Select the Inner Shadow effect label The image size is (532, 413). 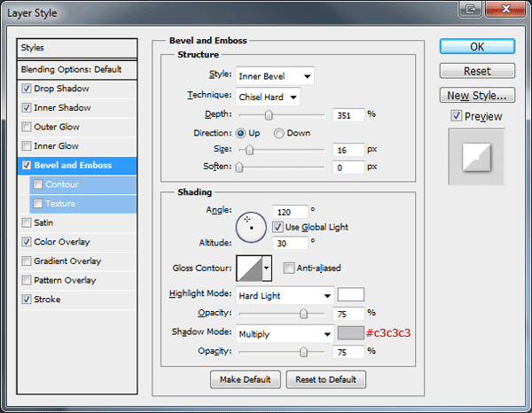point(62,108)
